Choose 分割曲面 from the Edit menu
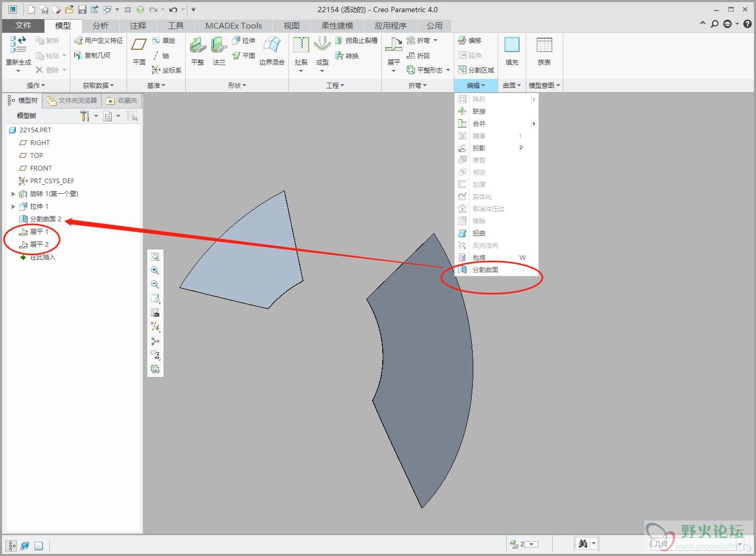 [x=496, y=270]
